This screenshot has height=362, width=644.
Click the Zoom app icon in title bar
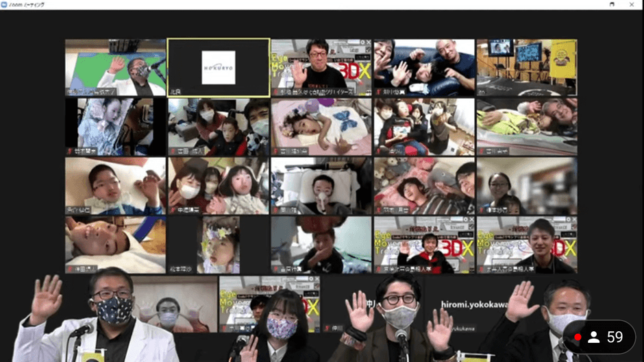point(4,4)
